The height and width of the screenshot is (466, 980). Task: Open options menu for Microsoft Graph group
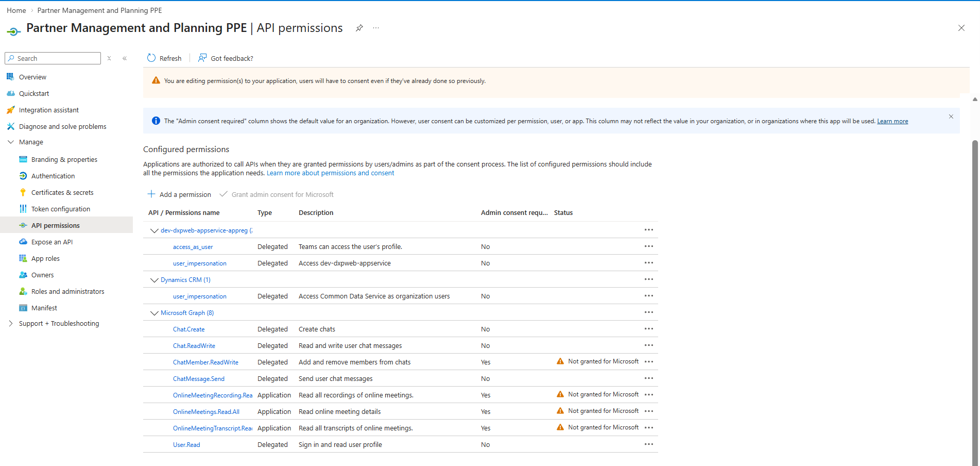(x=649, y=312)
